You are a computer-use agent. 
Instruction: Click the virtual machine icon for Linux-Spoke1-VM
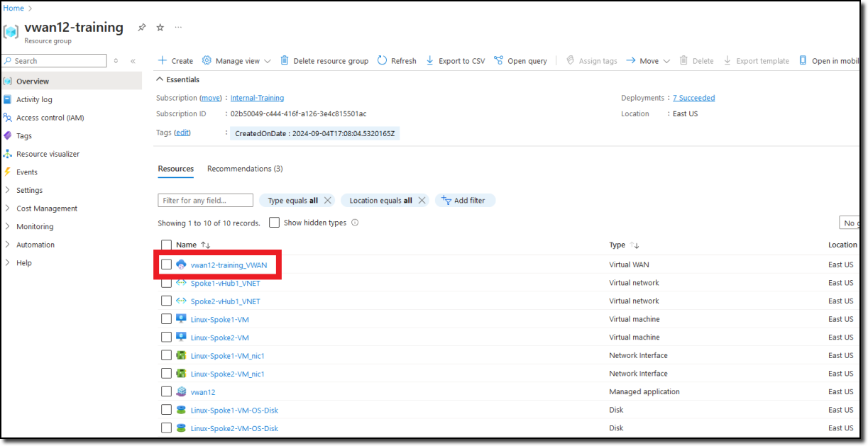[x=181, y=319]
